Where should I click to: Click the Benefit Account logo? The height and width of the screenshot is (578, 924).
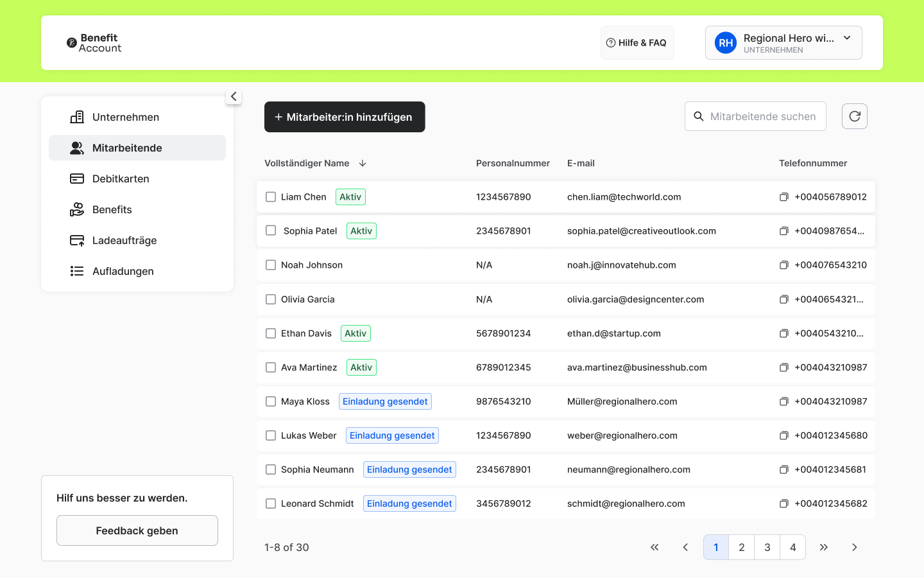[94, 43]
